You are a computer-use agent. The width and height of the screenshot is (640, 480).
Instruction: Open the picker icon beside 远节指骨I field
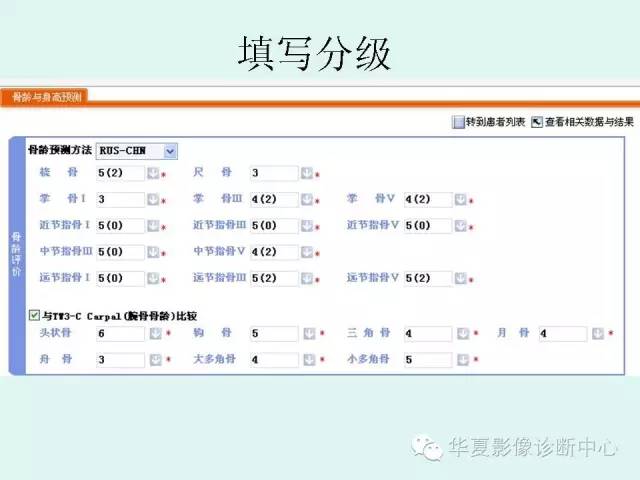pos(153,278)
